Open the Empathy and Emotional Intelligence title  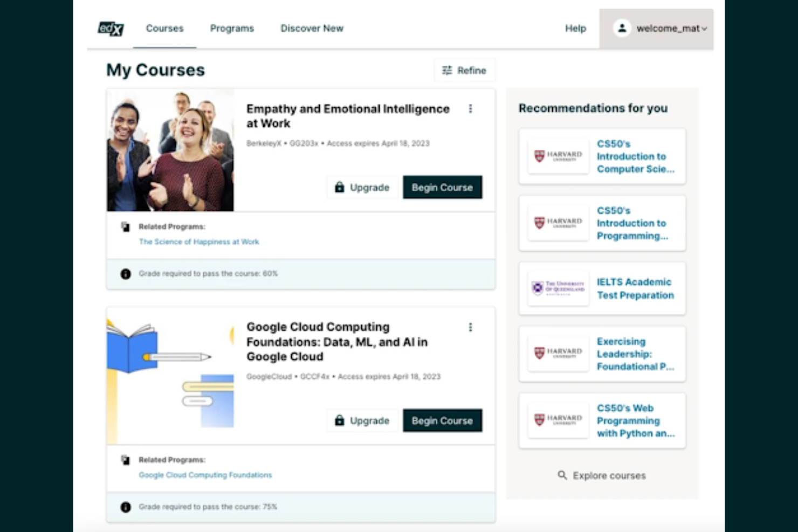[x=348, y=116]
